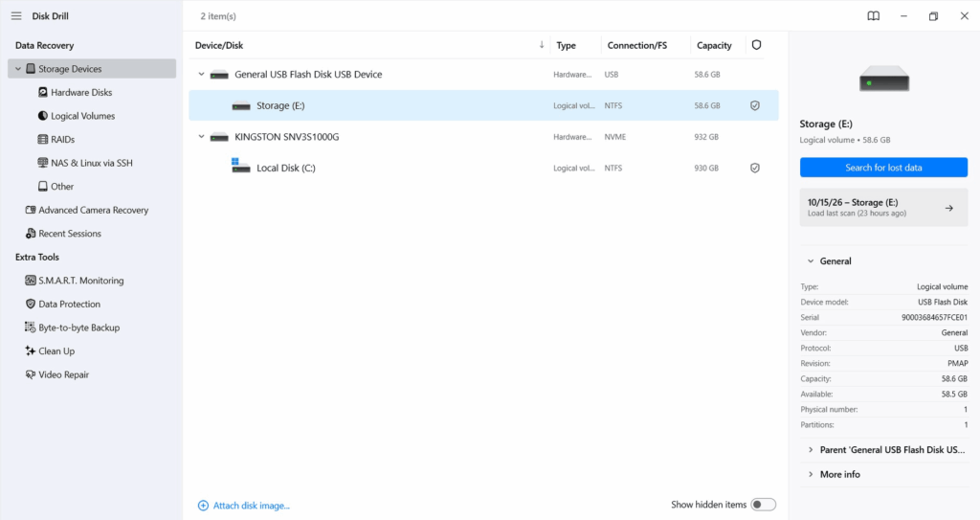Image resolution: width=980 pixels, height=520 pixels.
Task: Click the Storage (E:) drive icon
Action: [241, 105]
